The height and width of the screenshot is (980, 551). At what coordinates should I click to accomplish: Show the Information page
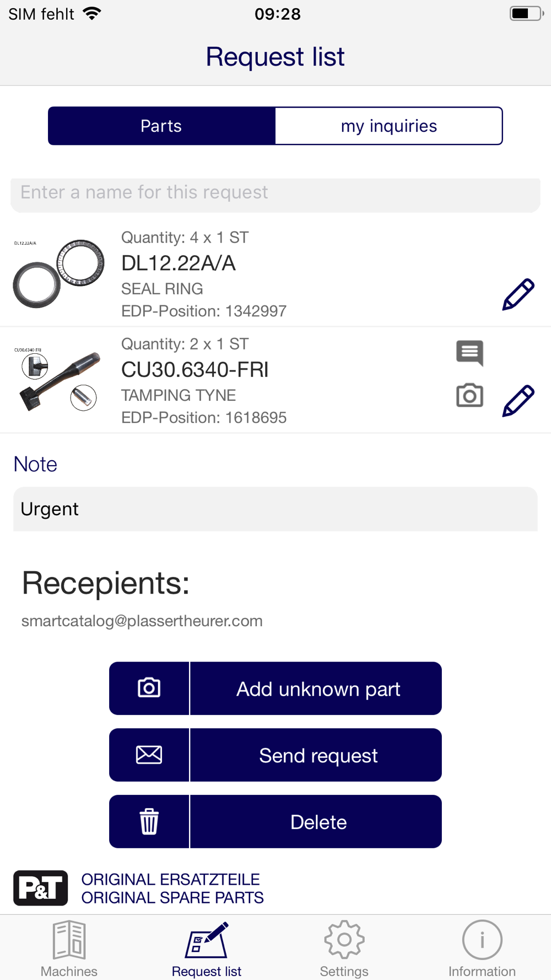[482, 948]
